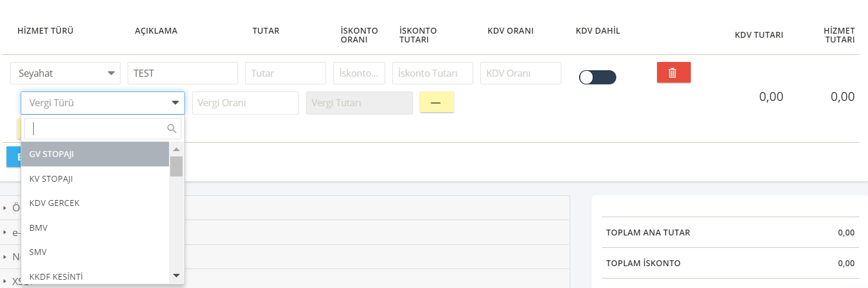Choose the KKDF KESİNTİ option
The image size is (868, 288).
pos(95,276)
